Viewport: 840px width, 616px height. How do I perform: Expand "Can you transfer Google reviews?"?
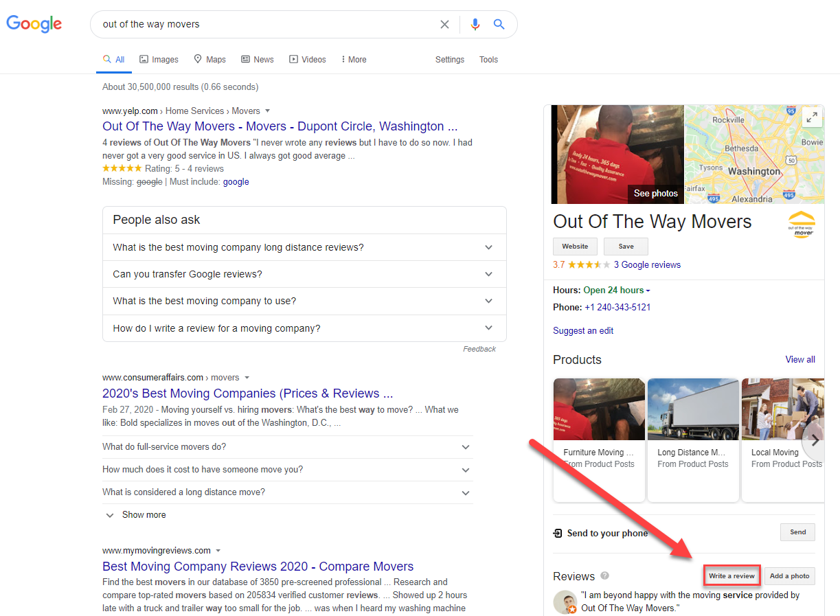tap(304, 274)
